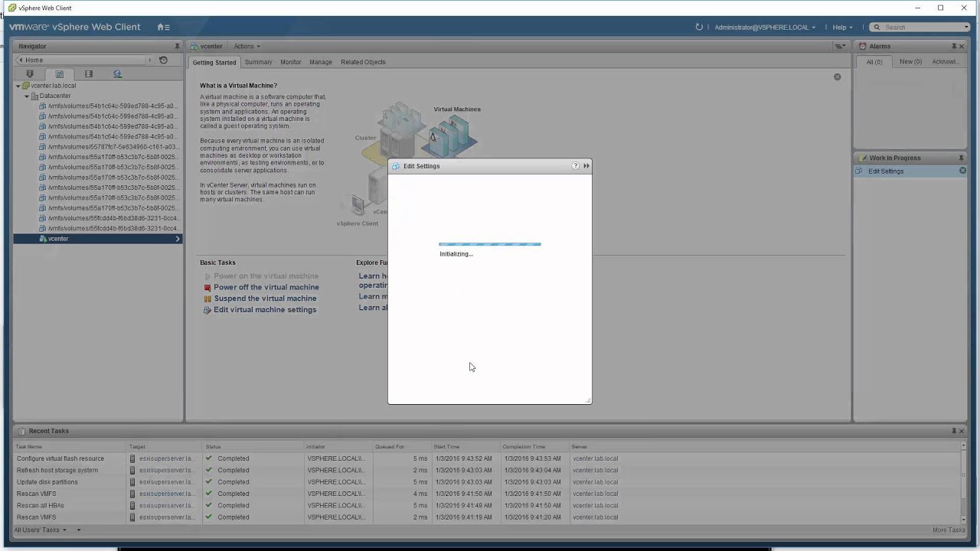This screenshot has height=551, width=980.
Task: Switch to the Related Objects tab
Action: (x=363, y=62)
